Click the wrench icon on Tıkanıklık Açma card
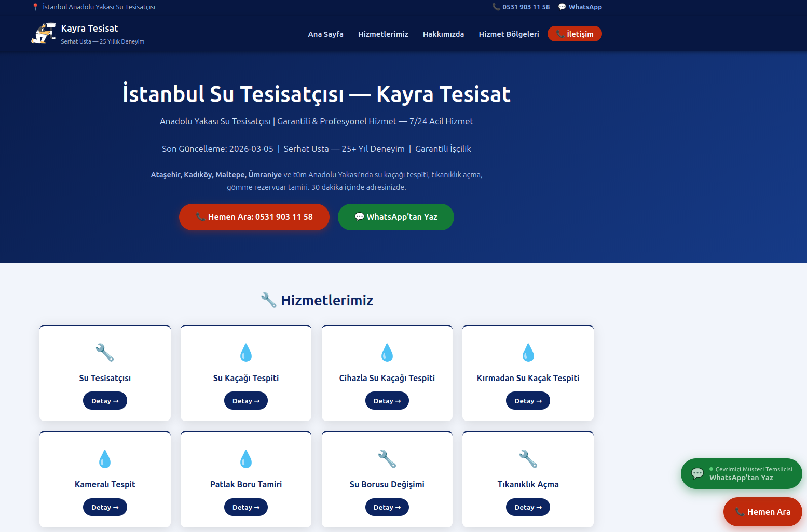 (528, 459)
